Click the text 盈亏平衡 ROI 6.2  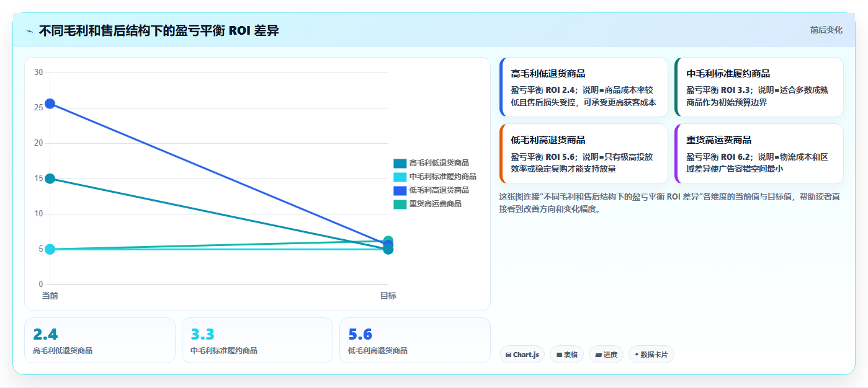[x=720, y=157]
